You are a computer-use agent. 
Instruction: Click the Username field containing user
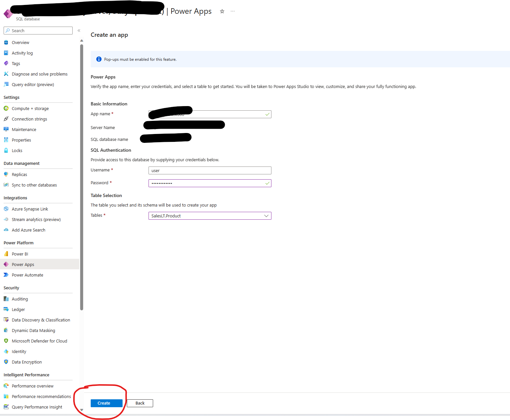210,170
